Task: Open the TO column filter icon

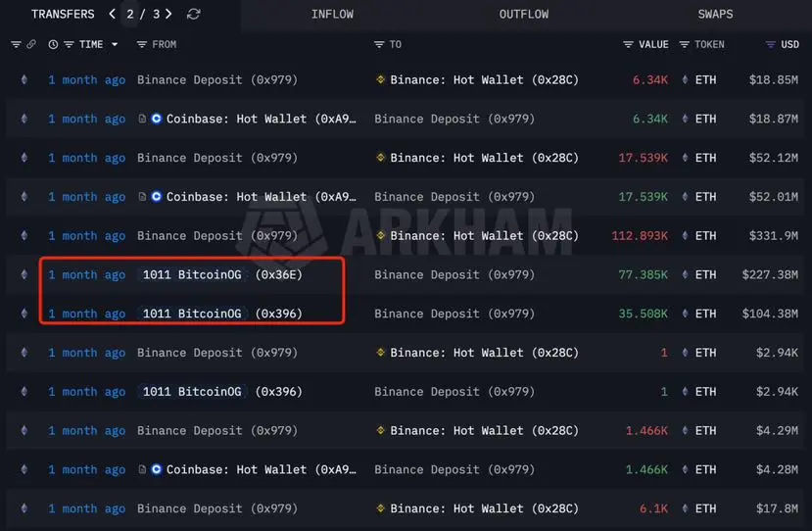Action: click(379, 44)
